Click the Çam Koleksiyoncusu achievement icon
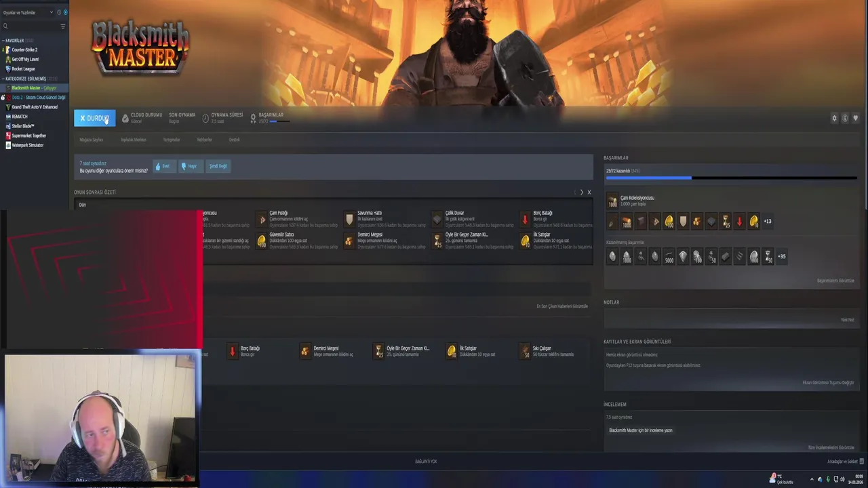868x488 pixels. (612, 201)
